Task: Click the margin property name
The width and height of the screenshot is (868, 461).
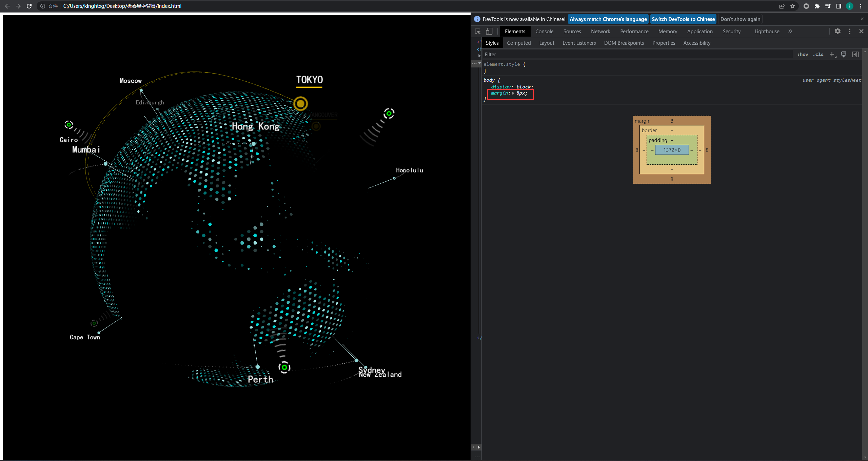Action: 500,93
